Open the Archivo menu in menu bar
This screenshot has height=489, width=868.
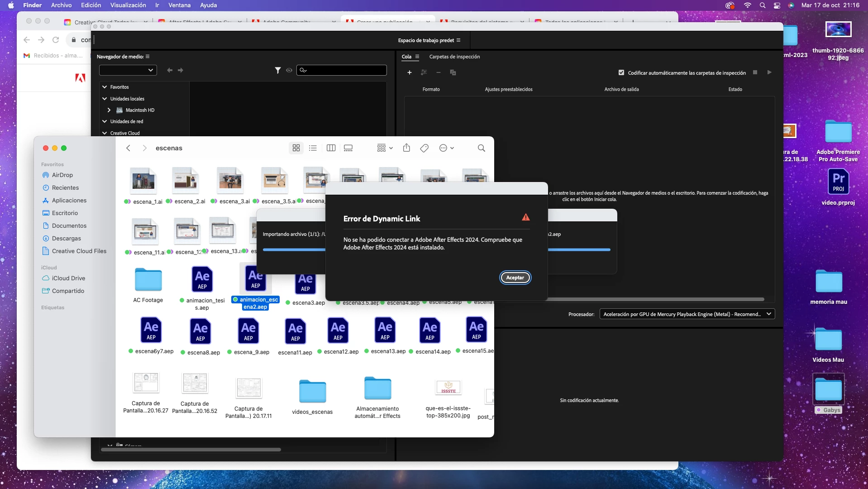coord(62,5)
